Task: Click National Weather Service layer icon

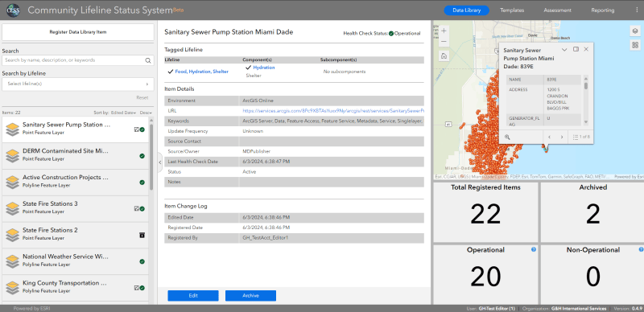Action: coord(13,261)
